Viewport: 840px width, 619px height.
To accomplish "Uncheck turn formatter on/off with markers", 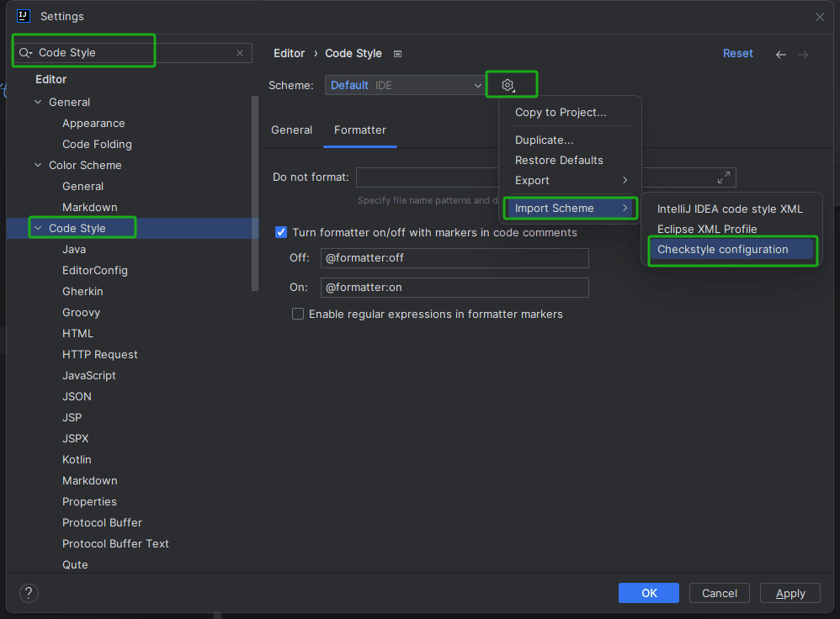I will coord(280,232).
